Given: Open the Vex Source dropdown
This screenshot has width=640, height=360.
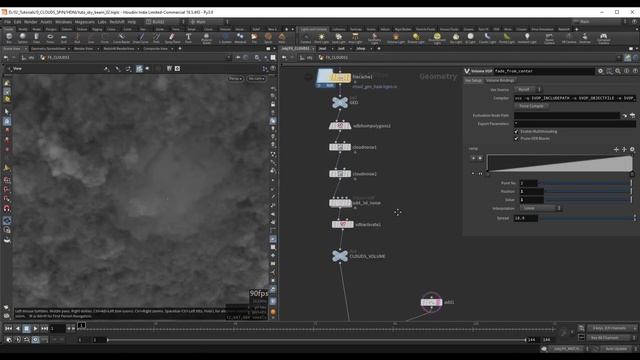Looking at the screenshot, I should (528, 89).
